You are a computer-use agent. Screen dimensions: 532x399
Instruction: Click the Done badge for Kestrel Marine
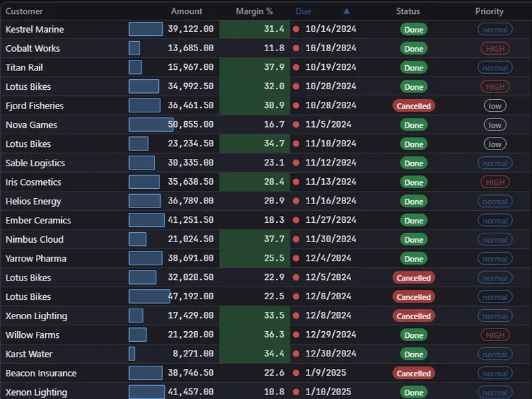tap(414, 29)
